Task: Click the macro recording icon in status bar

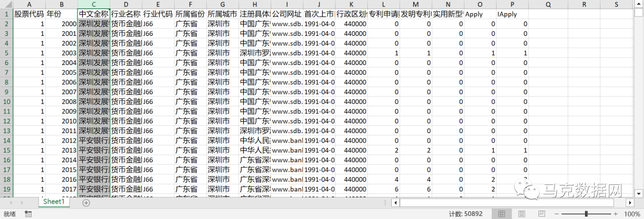Action: [x=29, y=214]
